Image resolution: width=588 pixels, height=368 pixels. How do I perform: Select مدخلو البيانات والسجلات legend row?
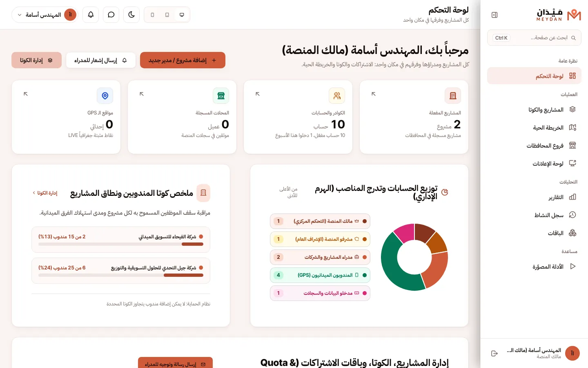pos(320,293)
